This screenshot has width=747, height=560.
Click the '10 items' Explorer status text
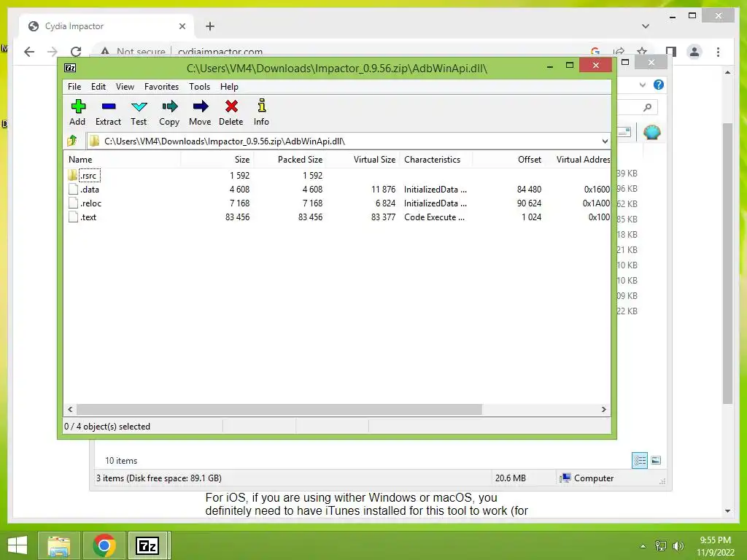[121, 461]
